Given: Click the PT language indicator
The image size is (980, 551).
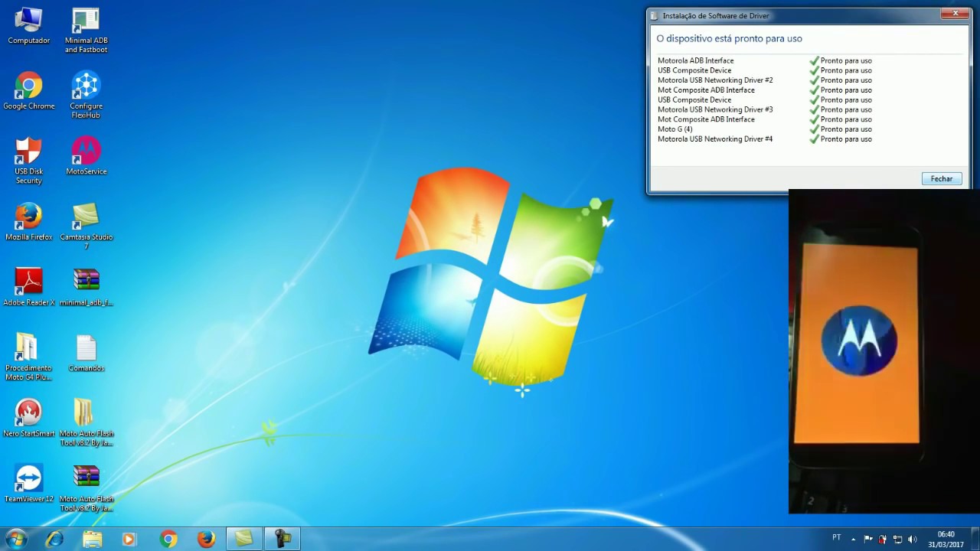Looking at the screenshot, I should click(x=837, y=538).
